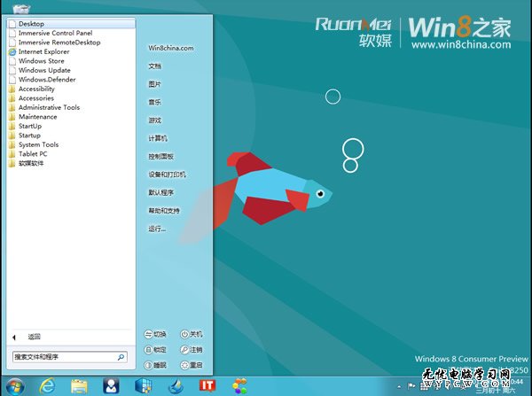Expand the Maintenance folder
Screen dimensions: 532x396
(37, 117)
